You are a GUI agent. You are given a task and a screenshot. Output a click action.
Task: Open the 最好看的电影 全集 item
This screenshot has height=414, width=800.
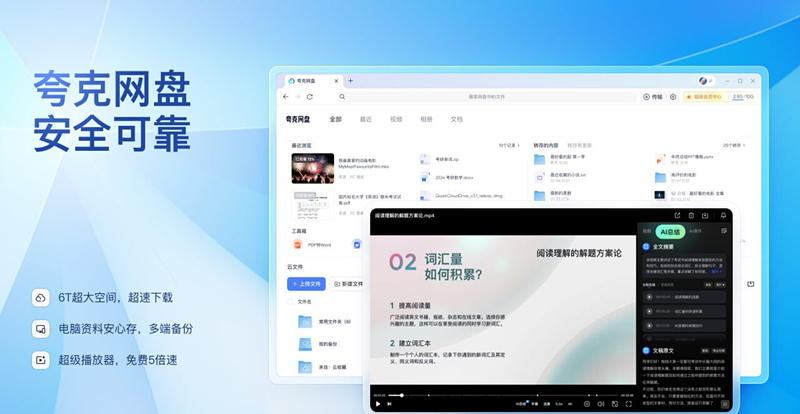coord(689,194)
